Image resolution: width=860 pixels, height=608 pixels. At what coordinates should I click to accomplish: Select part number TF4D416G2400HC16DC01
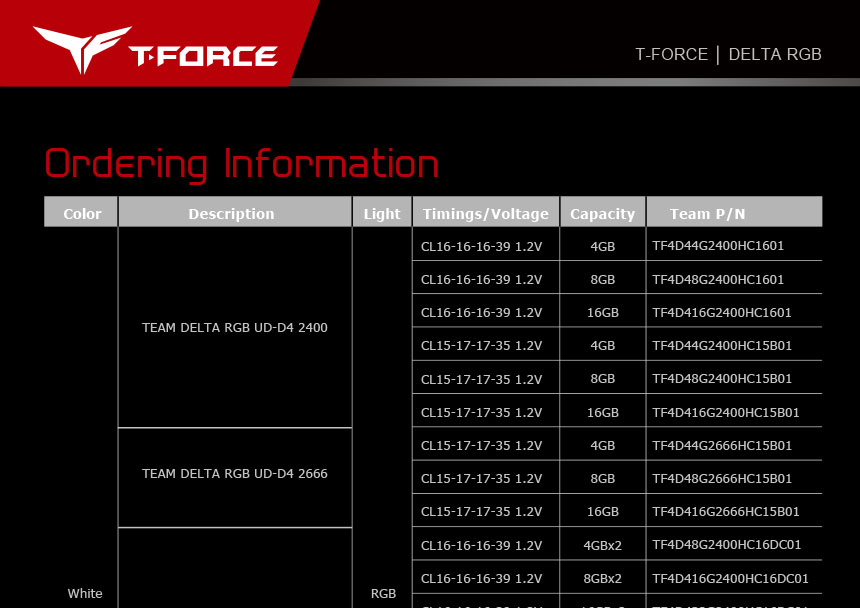(x=731, y=578)
